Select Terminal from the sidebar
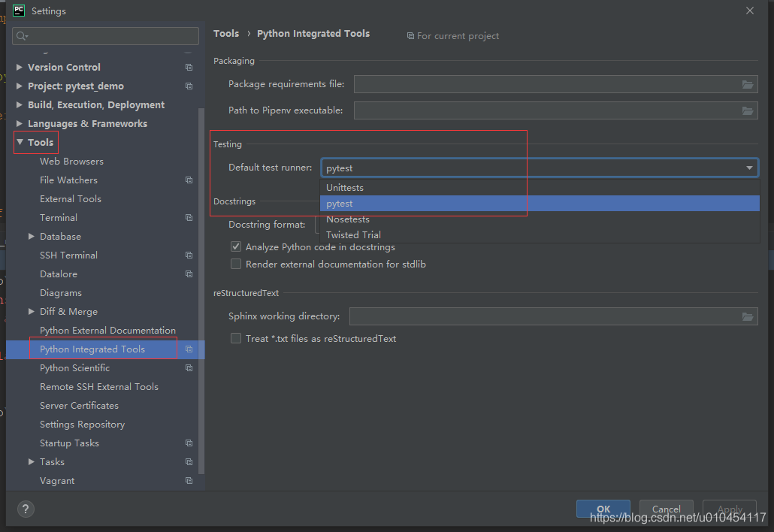Viewport: 774px width, 532px height. (x=59, y=217)
